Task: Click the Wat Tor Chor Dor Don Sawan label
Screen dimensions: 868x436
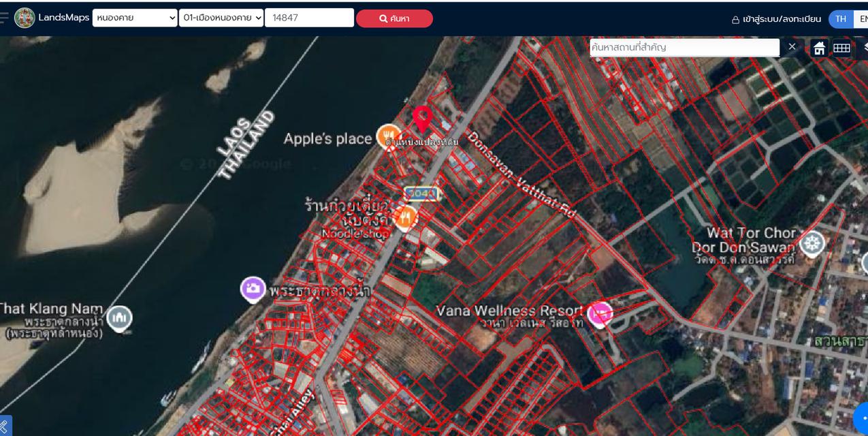Action: 744,240
